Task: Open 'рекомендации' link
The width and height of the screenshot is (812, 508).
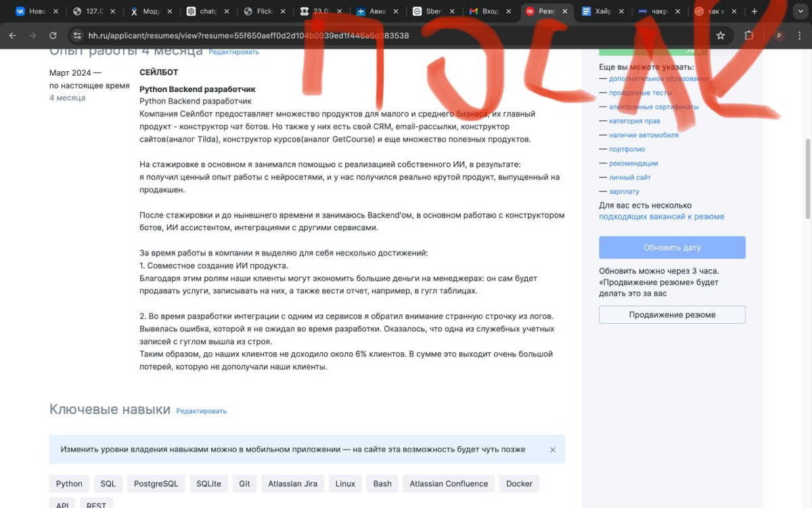Action: tap(633, 163)
